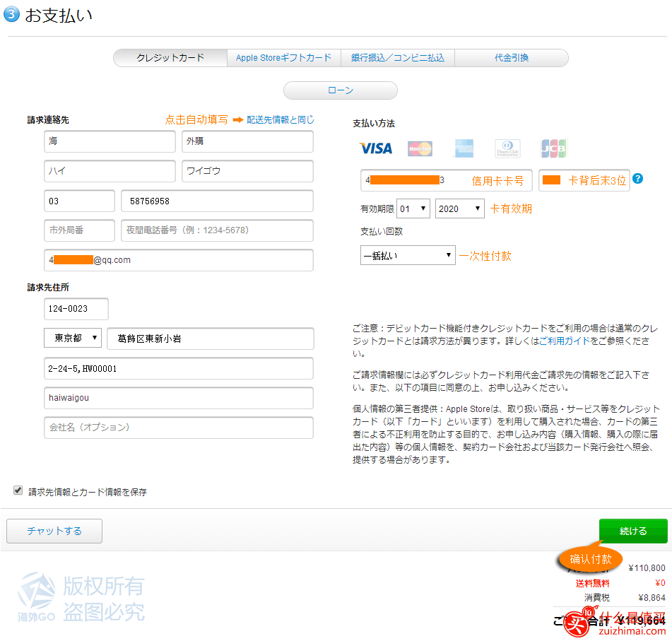Click the card security code field
672x641 pixels.
pyautogui.click(x=584, y=180)
